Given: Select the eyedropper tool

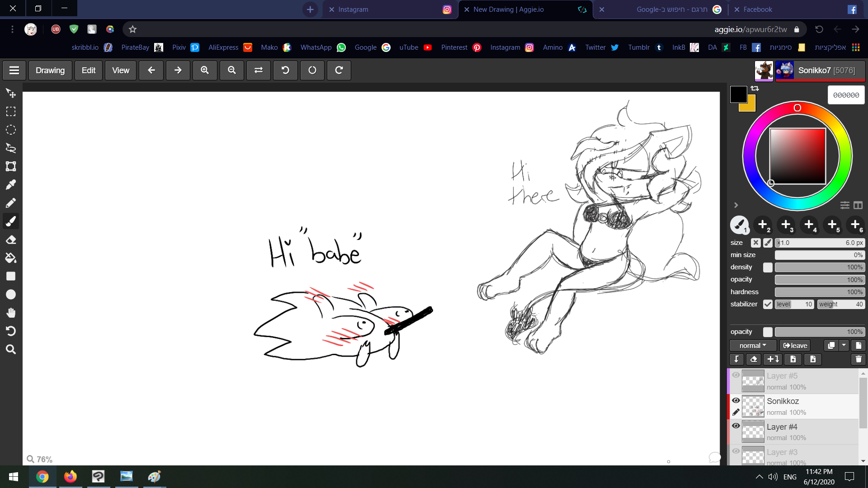Looking at the screenshot, I should [x=11, y=185].
